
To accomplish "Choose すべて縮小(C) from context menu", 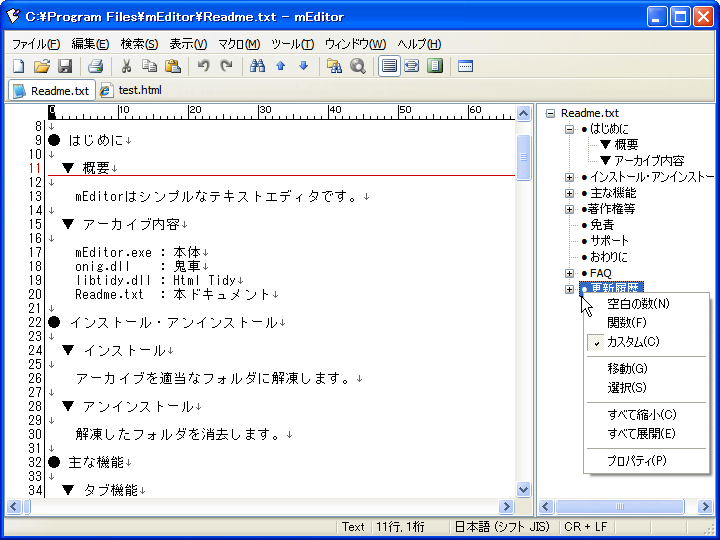I will (x=646, y=415).
